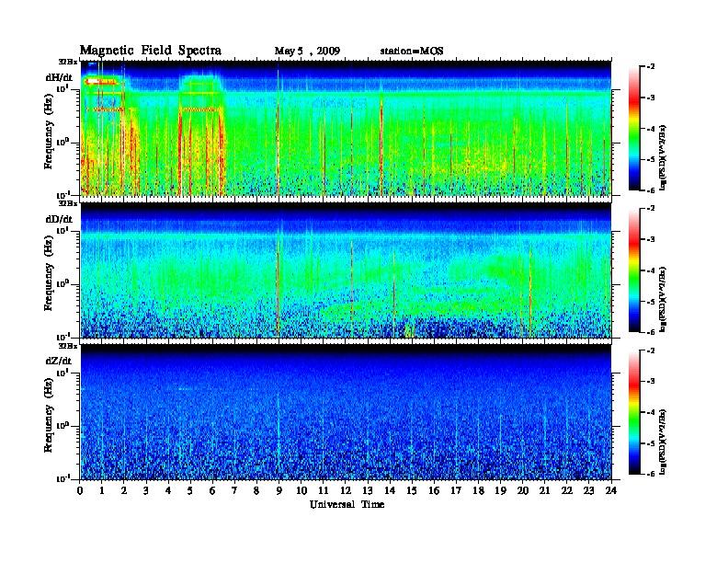Click the dZ/dt panel color scale bar
Viewport: 728px width, 563px height.
coord(633,412)
